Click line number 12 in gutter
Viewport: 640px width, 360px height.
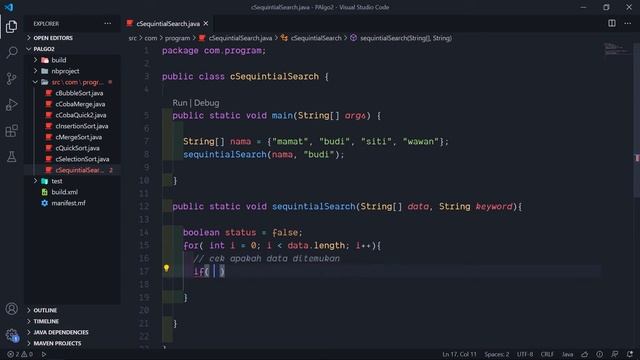(x=144, y=206)
